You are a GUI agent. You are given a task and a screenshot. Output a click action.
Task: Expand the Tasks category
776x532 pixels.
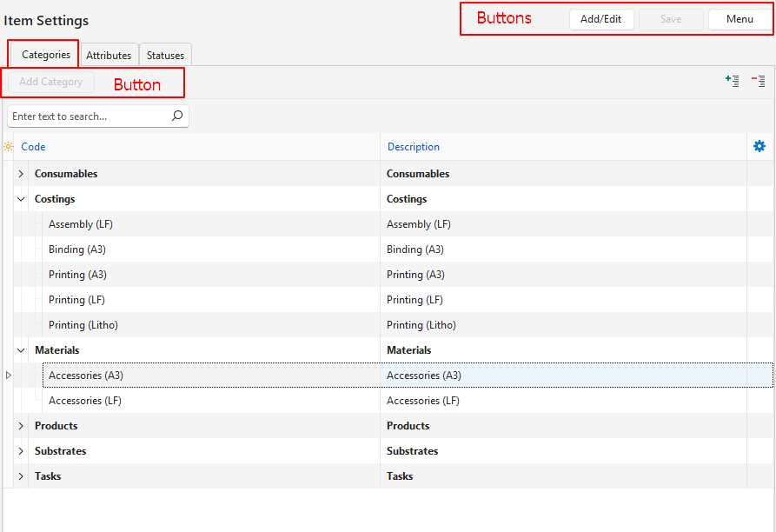[x=21, y=476]
